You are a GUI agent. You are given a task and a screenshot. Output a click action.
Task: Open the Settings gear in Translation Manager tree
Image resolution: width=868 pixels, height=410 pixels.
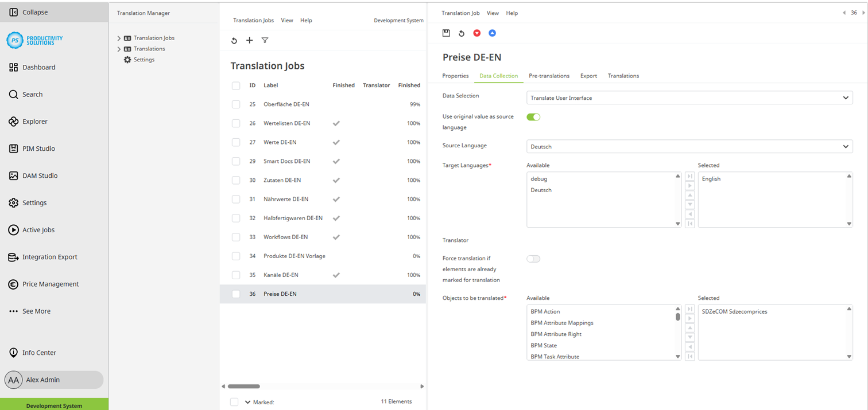pos(127,59)
